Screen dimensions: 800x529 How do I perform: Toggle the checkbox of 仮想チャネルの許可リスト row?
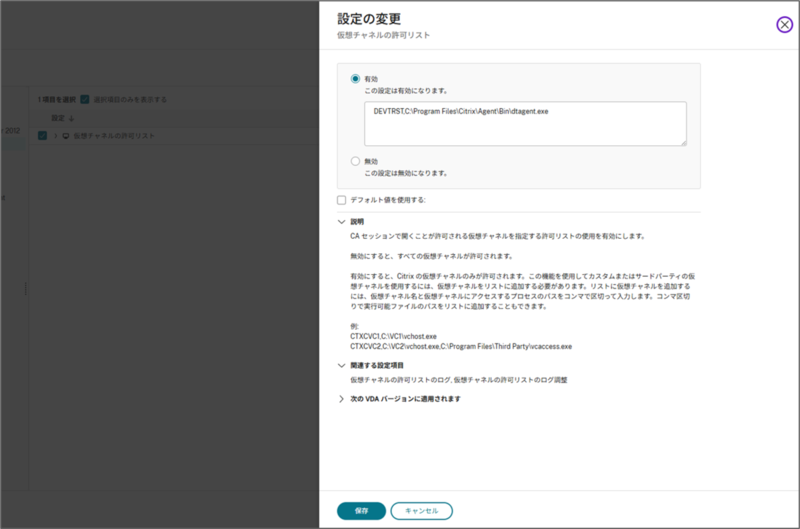tap(42, 136)
